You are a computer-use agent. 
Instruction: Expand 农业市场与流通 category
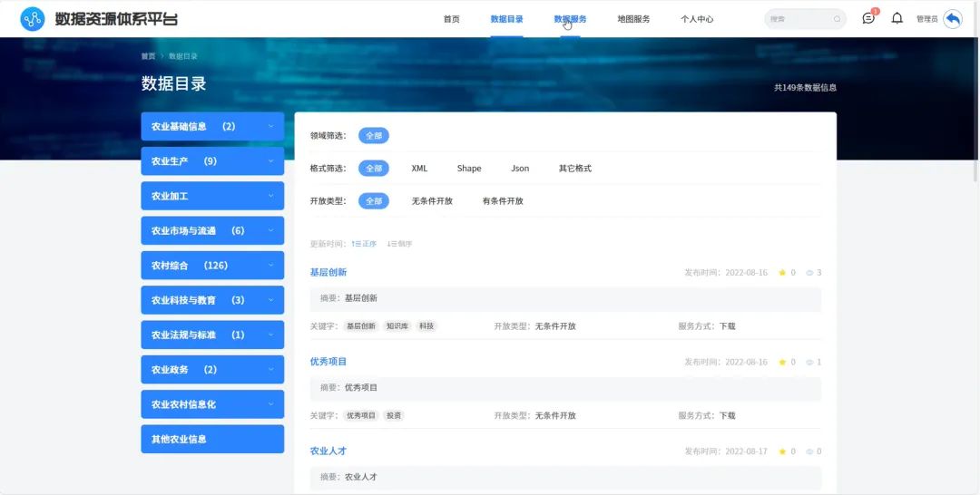pos(212,231)
